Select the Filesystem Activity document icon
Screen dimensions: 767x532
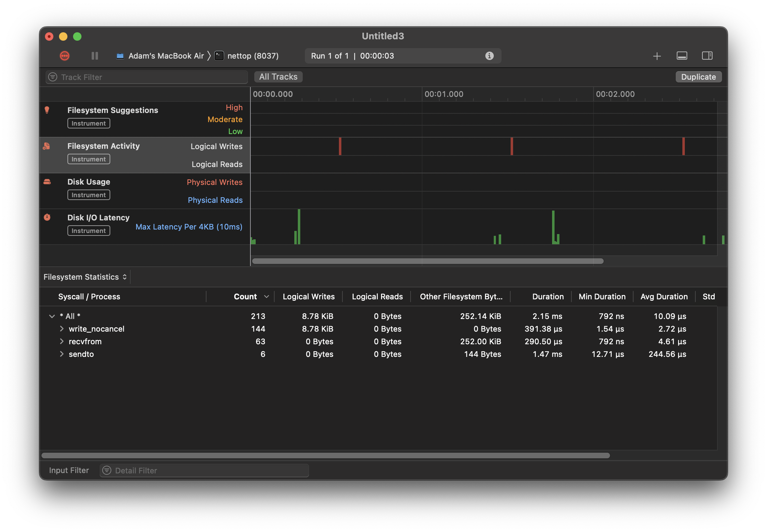point(46,146)
